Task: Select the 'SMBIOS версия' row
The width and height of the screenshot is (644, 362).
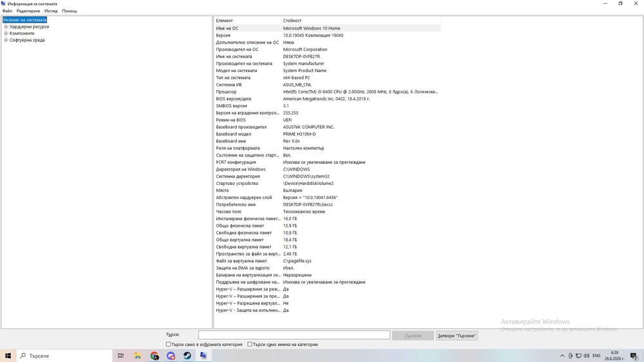Action: click(327, 106)
